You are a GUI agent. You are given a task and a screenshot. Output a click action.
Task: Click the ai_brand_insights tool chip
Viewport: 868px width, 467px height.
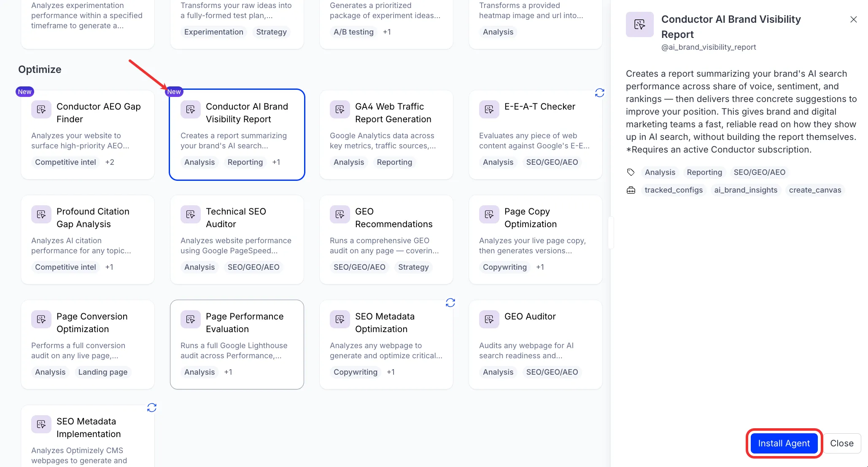[746, 190]
